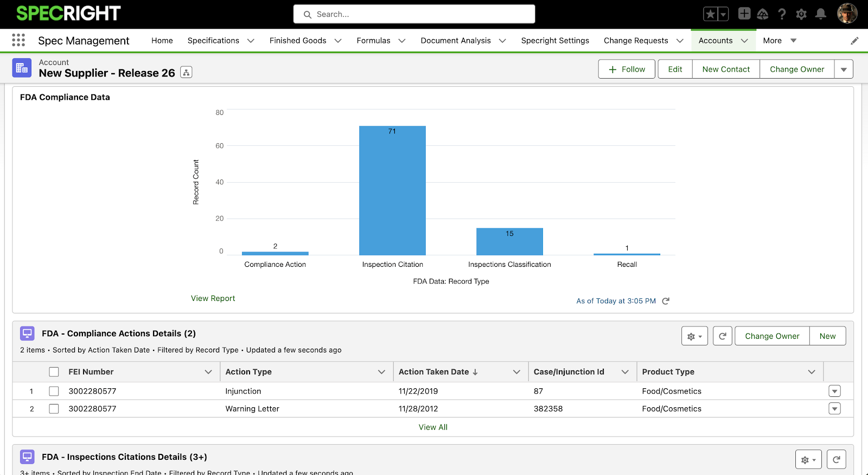Open the Specright Settings tab
This screenshot has height=475, width=868.
point(555,41)
